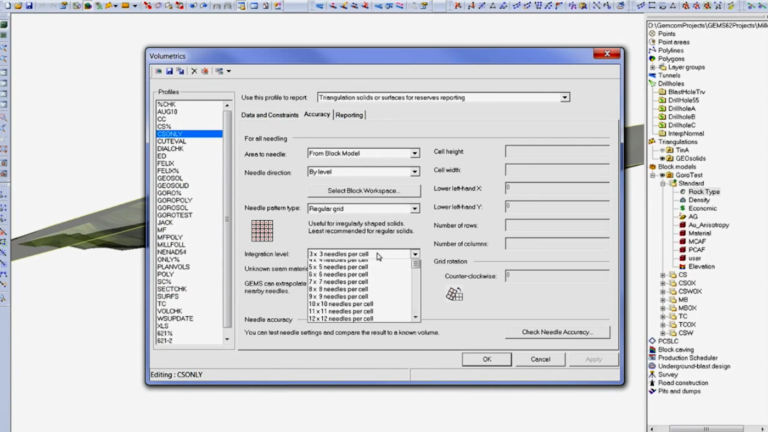This screenshot has width=768, height=432.
Task: Click the rotated grid icon under Counter-clockwise
Action: (x=454, y=294)
